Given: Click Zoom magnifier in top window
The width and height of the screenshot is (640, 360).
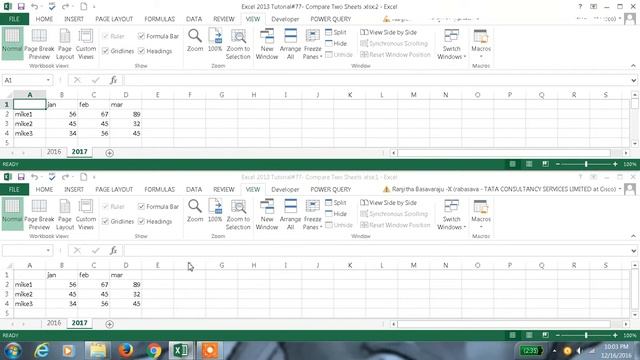Looking at the screenshot, I should (195, 40).
